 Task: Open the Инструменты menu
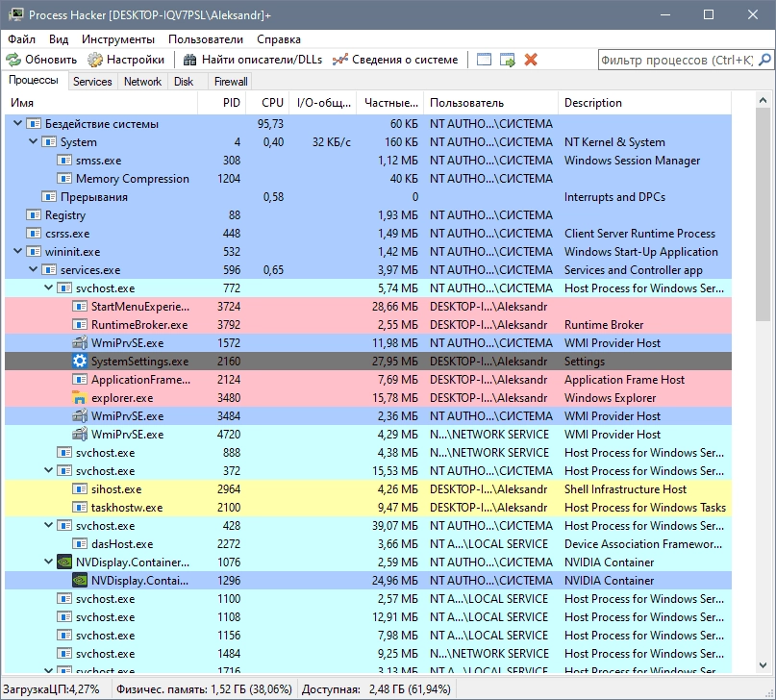coord(118,39)
